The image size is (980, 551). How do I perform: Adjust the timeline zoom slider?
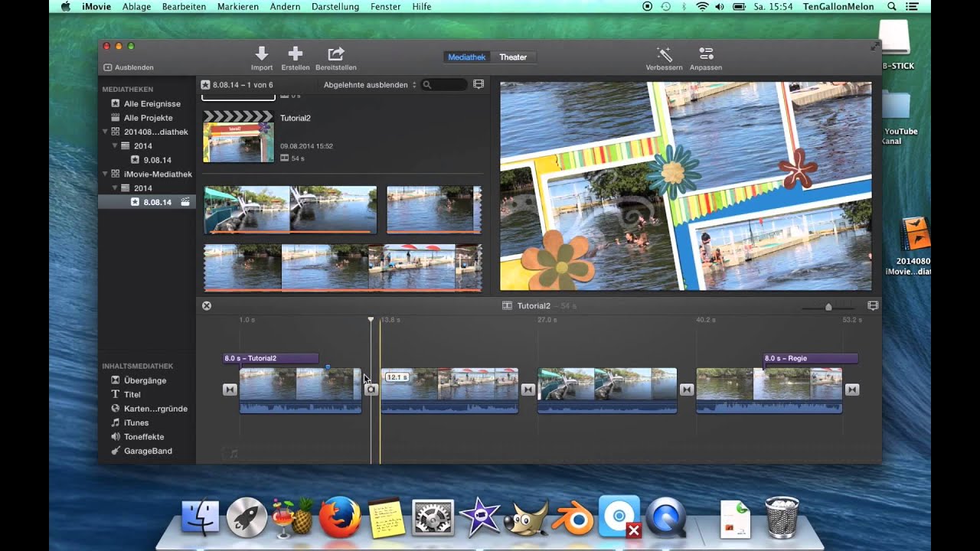click(x=828, y=307)
